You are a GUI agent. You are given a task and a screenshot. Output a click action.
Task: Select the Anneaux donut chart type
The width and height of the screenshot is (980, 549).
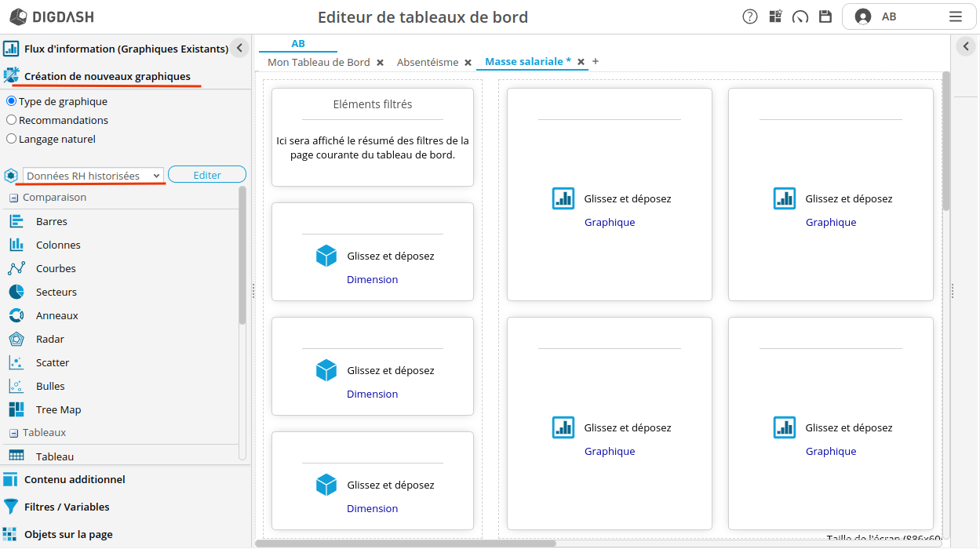[x=56, y=315]
